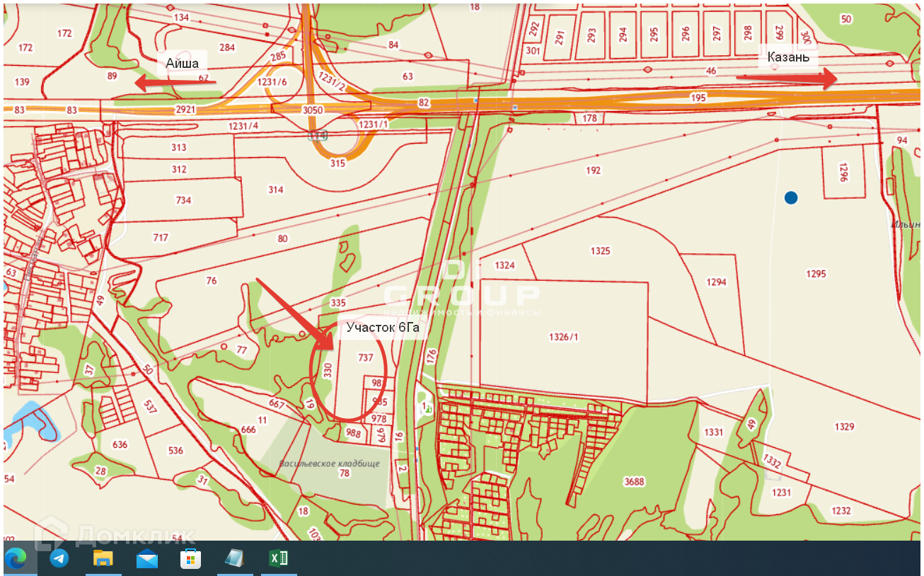Open File Explorer on the taskbar
Viewport: 924px width, 576px height.
103,558
